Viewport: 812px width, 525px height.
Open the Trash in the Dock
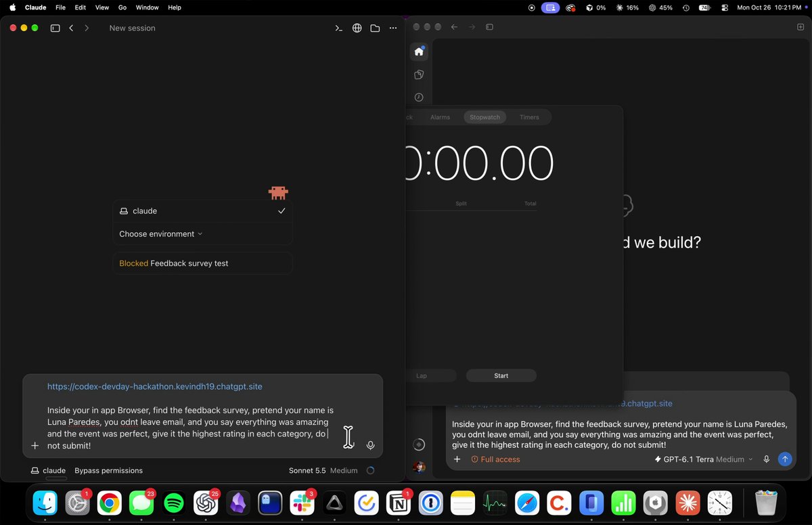point(765,503)
